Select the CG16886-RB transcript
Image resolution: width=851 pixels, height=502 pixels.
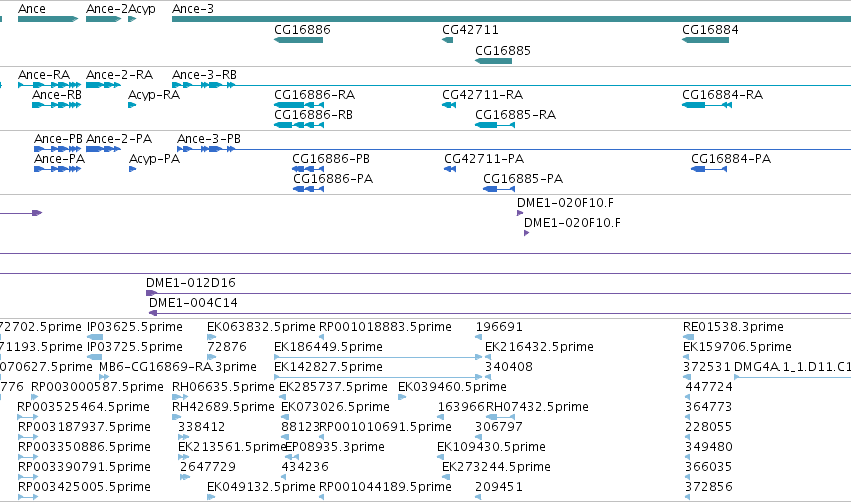tap(299, 125)
